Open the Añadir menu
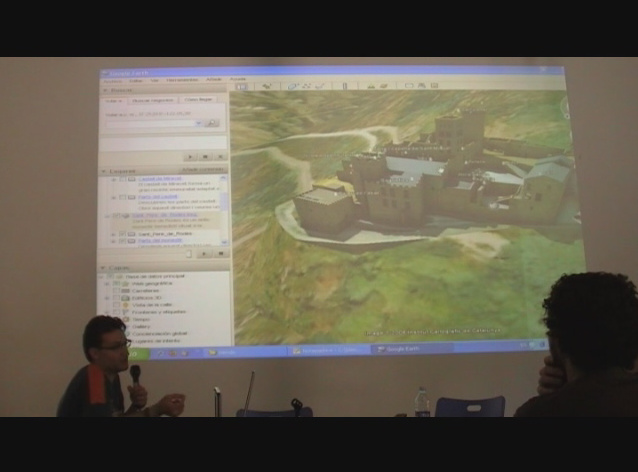This screenshot has height=472, width=638. click(x=214, y=79)
